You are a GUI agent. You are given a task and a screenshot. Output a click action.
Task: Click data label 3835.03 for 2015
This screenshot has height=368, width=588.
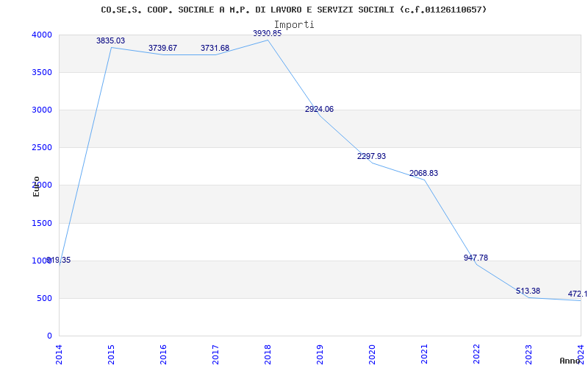pyautogui.click(x=111, y=41)
